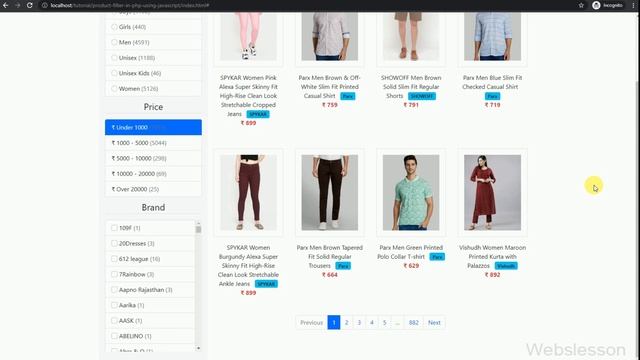
Task: Click the site info icon in the address bar
Action: pyautogui.click(x=45, y=5)
